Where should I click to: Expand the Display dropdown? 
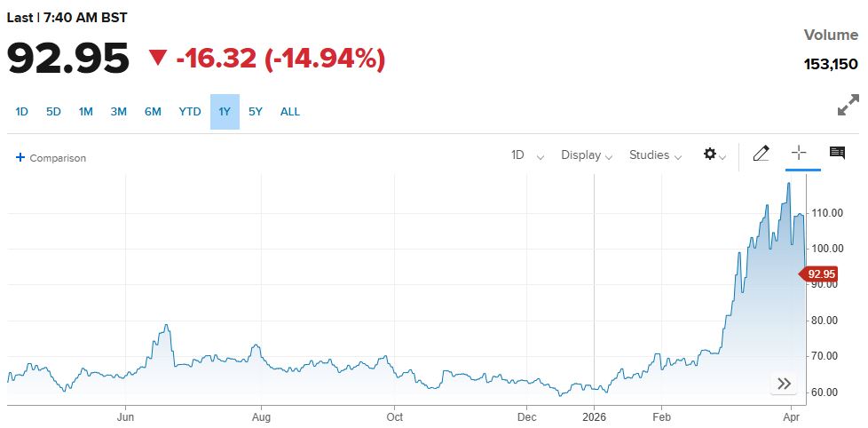[x=587, y=155]
